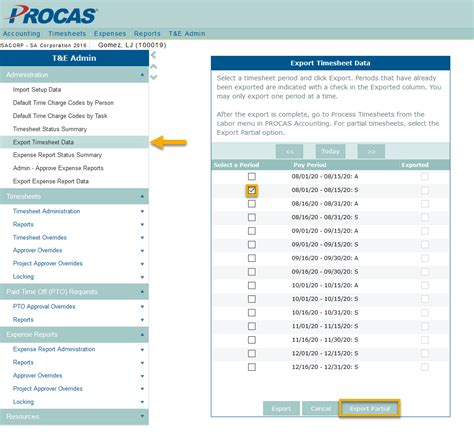Select period 12/01/20 - 12/15/20: S checkbox
The width and height of the screenshot is (474, 442).
pyautogui.click(x=252, y=353)
